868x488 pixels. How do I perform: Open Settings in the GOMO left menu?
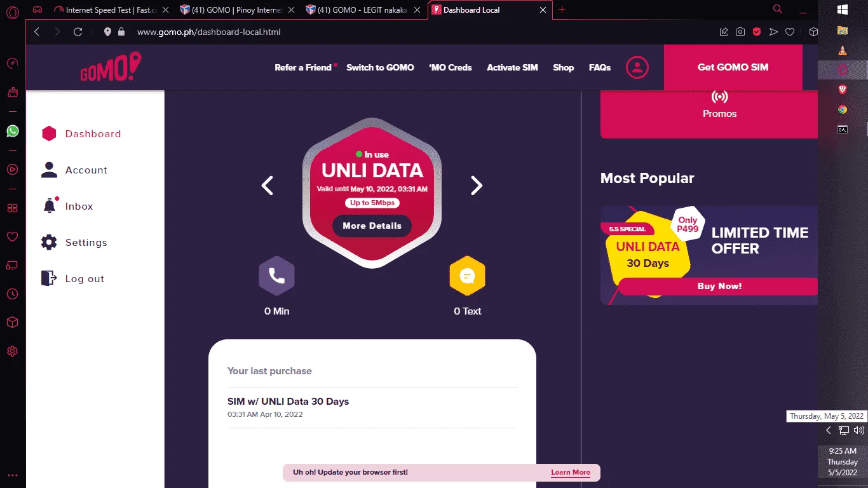(x=74, y=242)
